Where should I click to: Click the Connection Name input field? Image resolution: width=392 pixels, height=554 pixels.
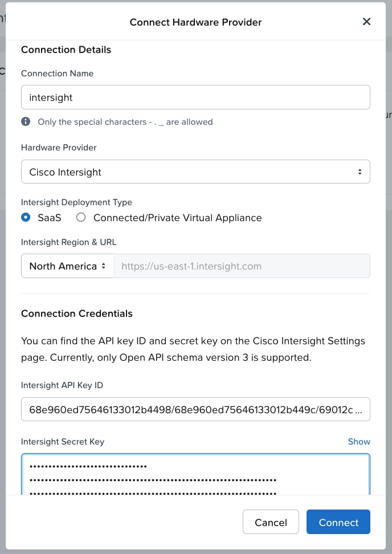tap(195, 97)
